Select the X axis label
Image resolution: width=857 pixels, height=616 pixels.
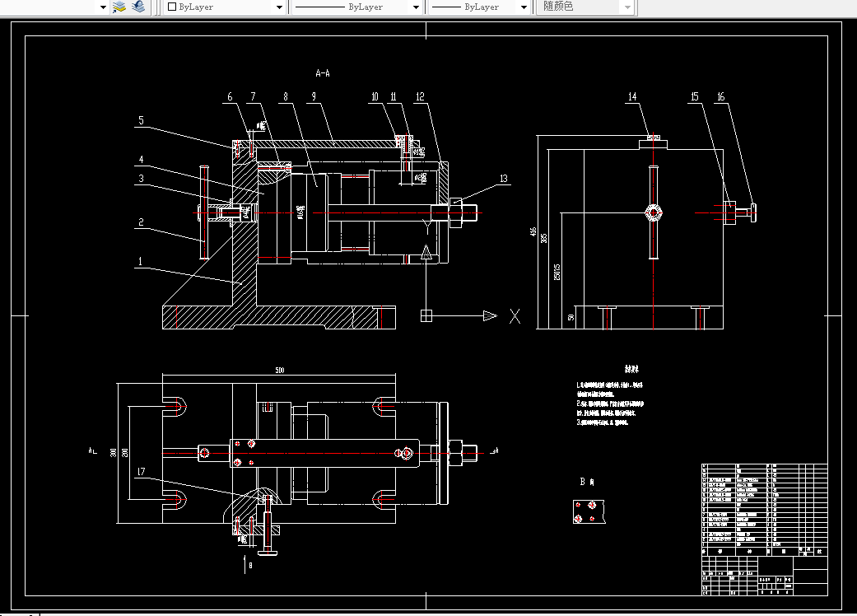point(515,316)
